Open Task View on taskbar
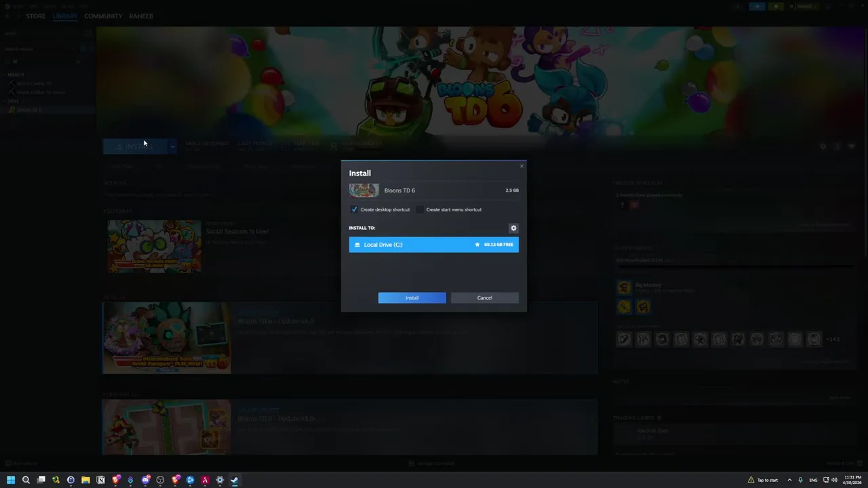The height and width of the screenshot is (488, 868). 41,480
